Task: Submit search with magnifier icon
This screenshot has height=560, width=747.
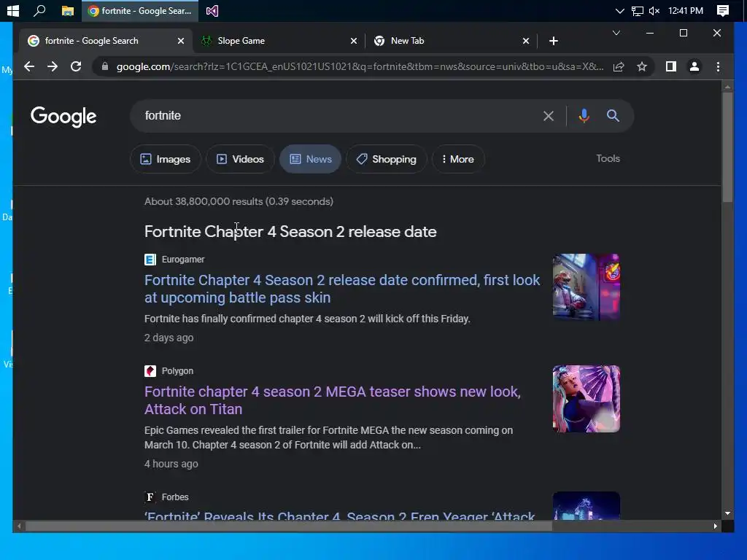Action: pyautogui.click(x=613, y=116)
